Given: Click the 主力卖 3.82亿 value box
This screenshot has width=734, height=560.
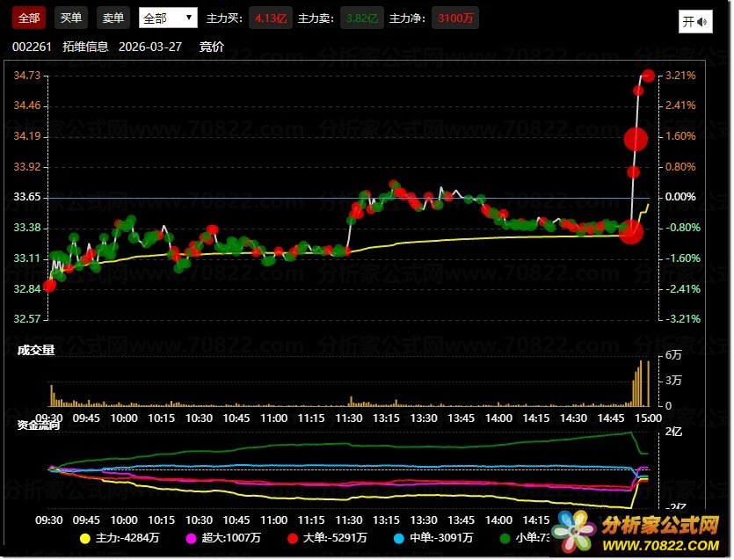Looking at the screenshot, I should coord(361,18).
